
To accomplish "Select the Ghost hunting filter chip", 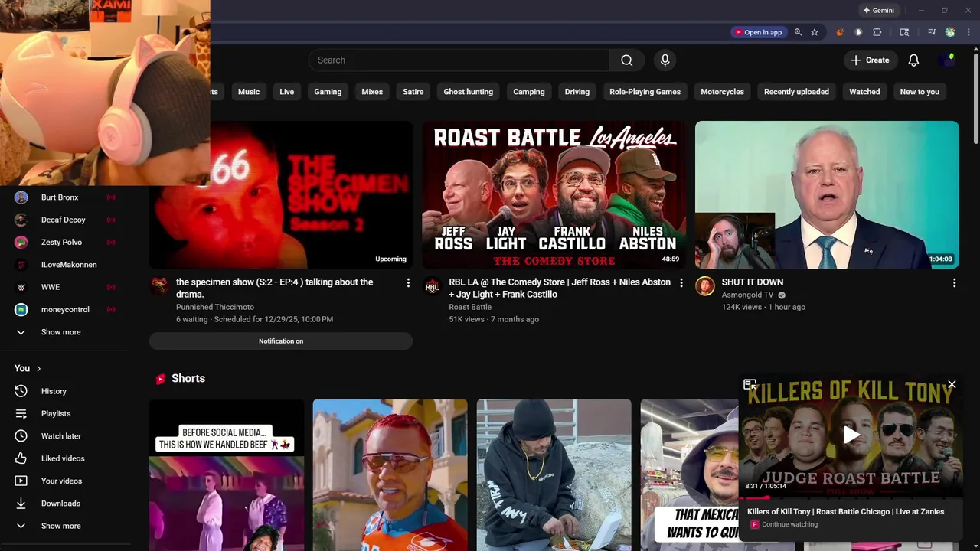I will tap(469, 92).
